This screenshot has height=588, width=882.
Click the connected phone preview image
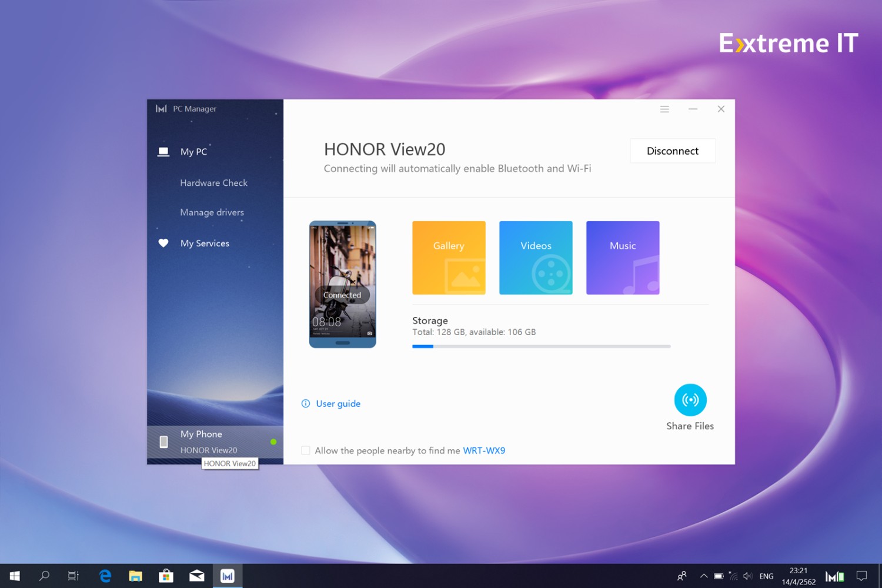tap(343, 285)
